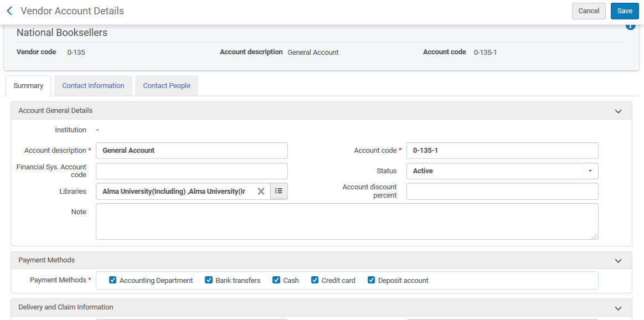
Task: Collapse the Delivery and Claim Information section
Action: coord(619,308)
